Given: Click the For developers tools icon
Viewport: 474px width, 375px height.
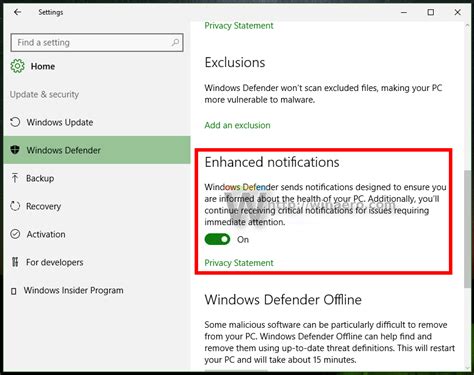Looking at the screenshot, I should pyautogui.click(x=15, y=262).
